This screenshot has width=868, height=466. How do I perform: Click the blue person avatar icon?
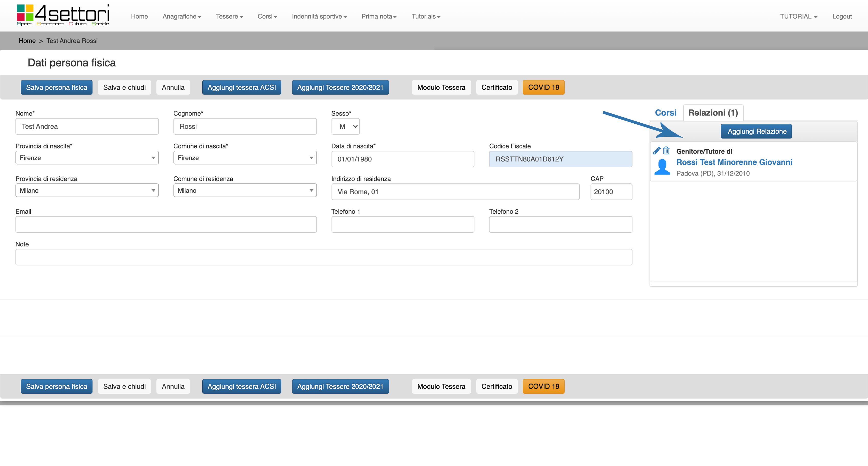662,167
